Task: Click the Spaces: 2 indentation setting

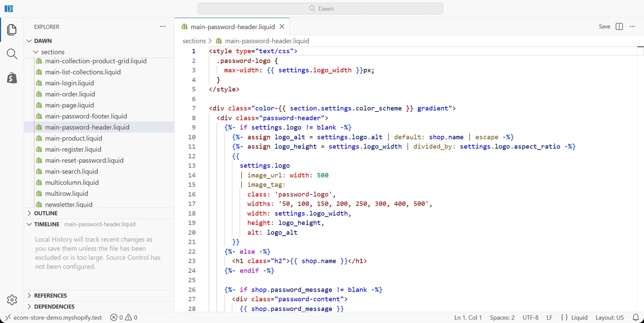Action: 502,317
